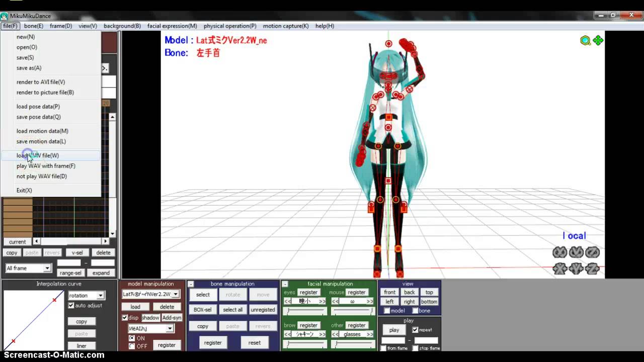Toggle the disp checkbox for the model
Image resolution: width=644 pixels, height=362 pixels.
125,318
